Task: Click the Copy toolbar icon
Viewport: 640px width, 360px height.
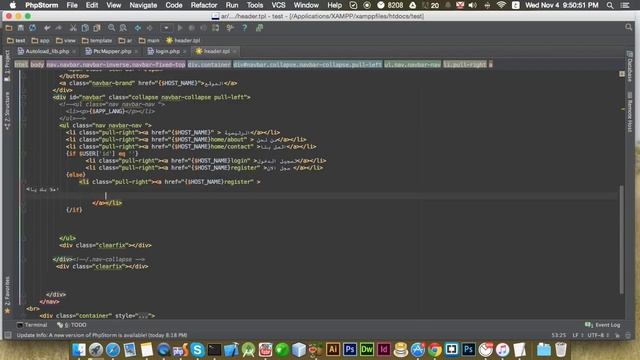Action: [x=85, y=28]
